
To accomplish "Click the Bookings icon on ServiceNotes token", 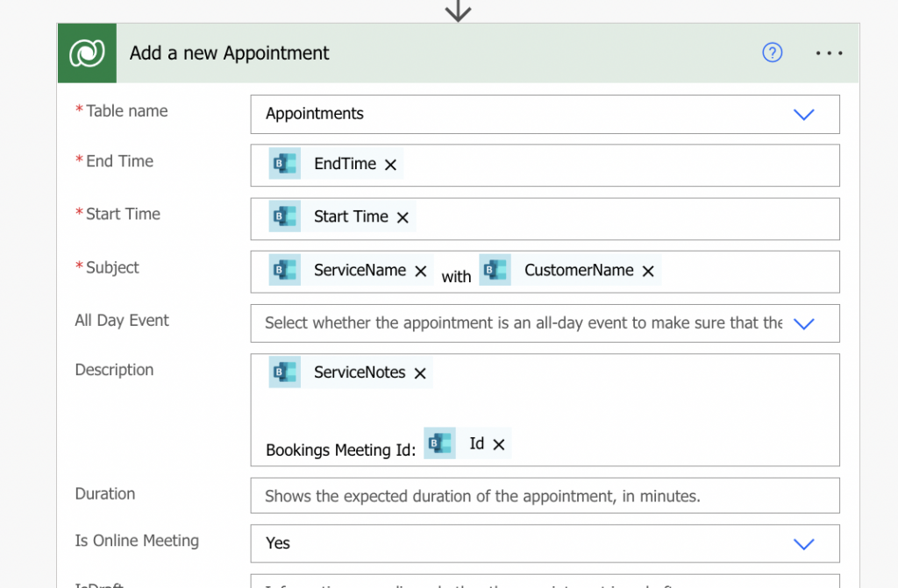I will click(x=285, y=372).
